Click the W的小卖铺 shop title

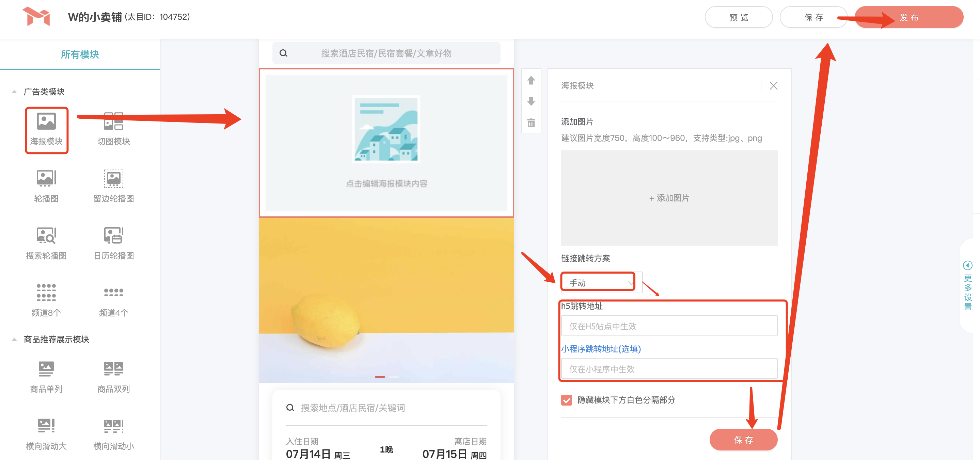95,17
